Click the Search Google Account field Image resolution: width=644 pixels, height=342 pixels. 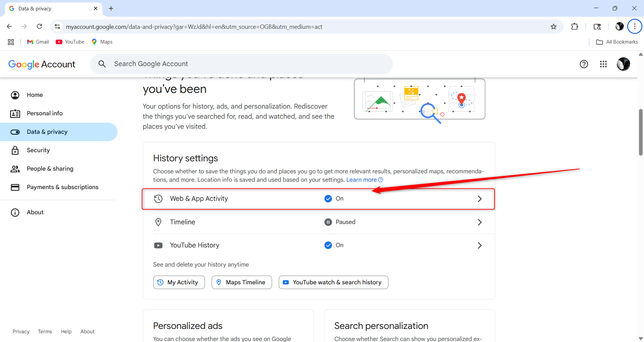coord(241,64)
